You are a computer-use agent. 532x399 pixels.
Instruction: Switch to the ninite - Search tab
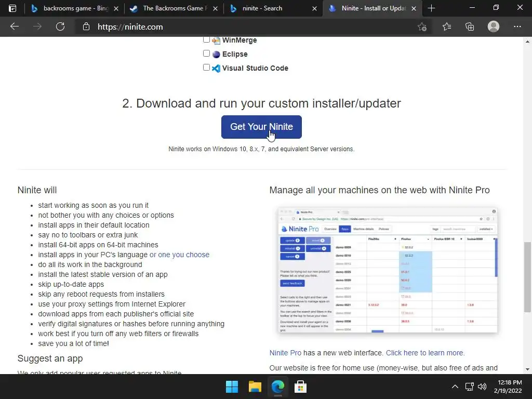pyautogui.click(x=273, y=8)
